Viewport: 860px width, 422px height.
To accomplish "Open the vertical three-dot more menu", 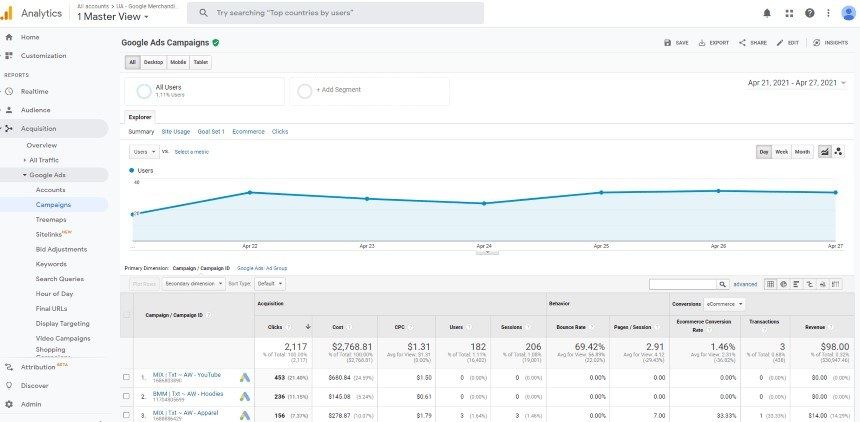I will (x=828, y=13).
